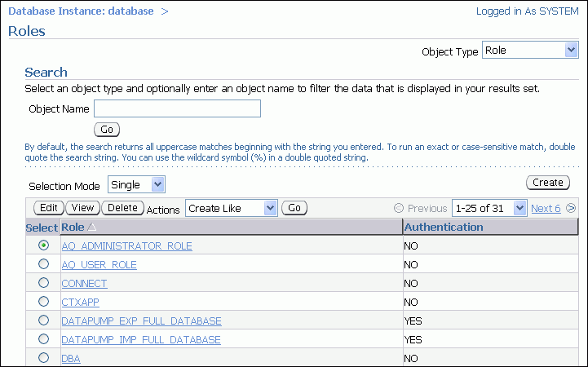Click the Role column sort triangle

coord(91,228)
